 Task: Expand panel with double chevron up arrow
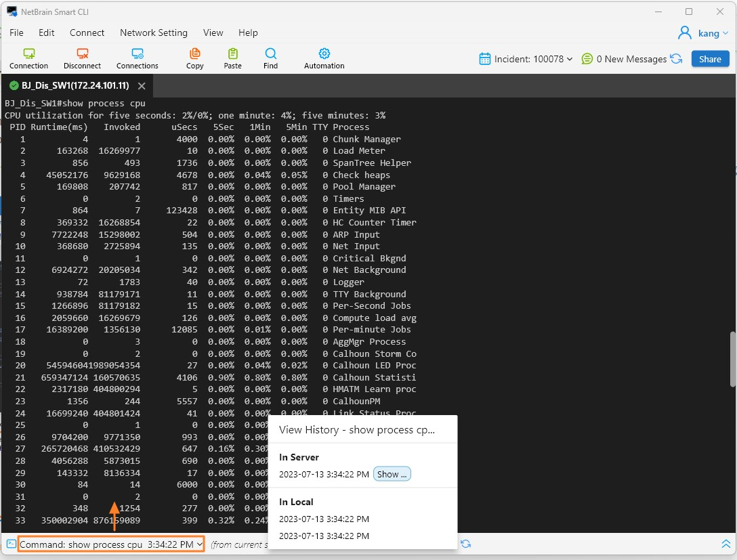725,544
